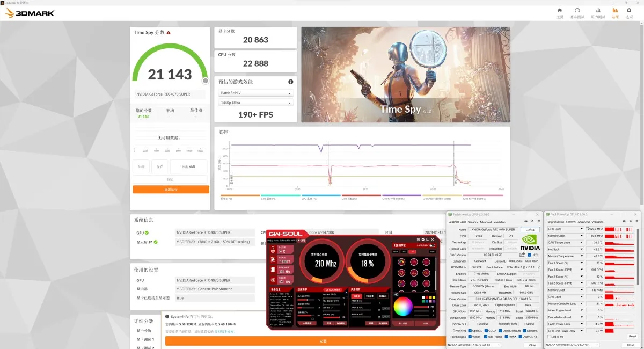This screenshot has height=349, width=644.
Task: Click the Save (保存) result button
Action: [x=159, y=166]
